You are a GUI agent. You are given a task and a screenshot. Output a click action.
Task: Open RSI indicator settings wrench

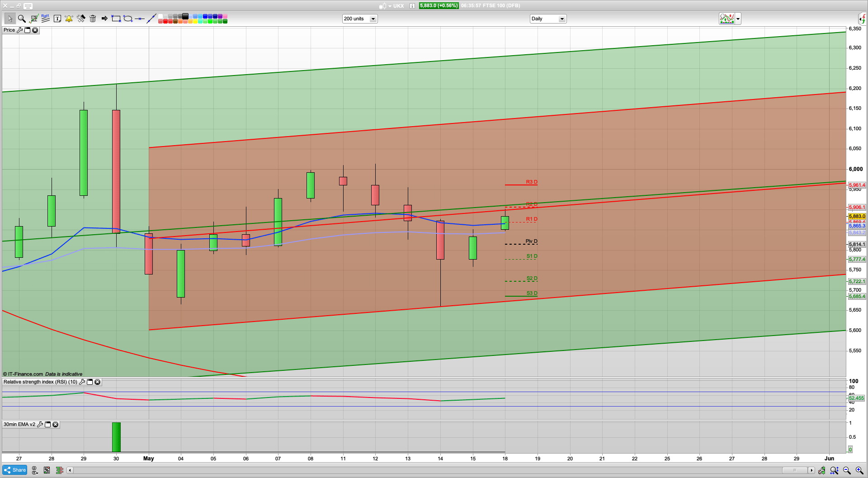pyautogui.click(x=82, y=382)
